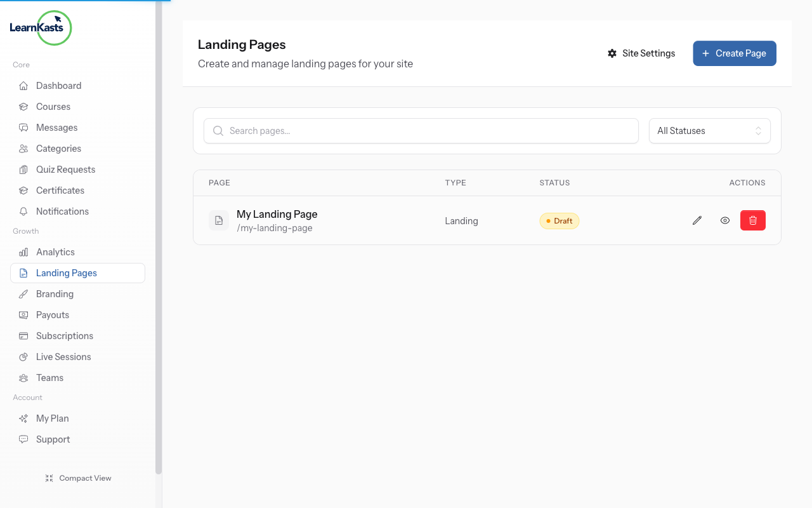Open Site Settings
The width and height of the screenshot is (812, 508).
[x=641, y=53]
